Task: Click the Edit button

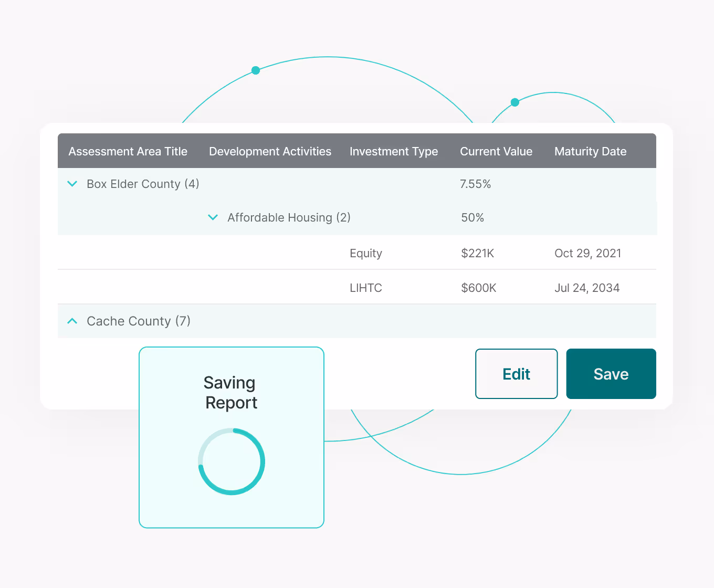Action: pyautogui.click(x=517, y=374)
